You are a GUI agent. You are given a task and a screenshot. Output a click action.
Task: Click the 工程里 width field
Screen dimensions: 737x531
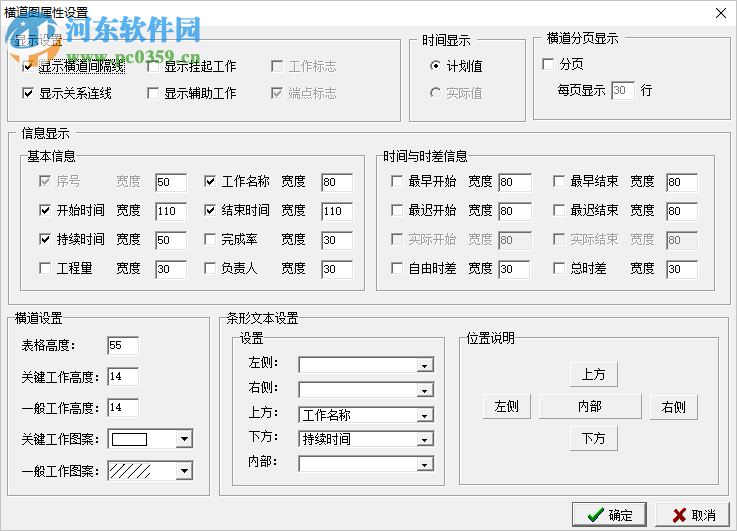171,269
